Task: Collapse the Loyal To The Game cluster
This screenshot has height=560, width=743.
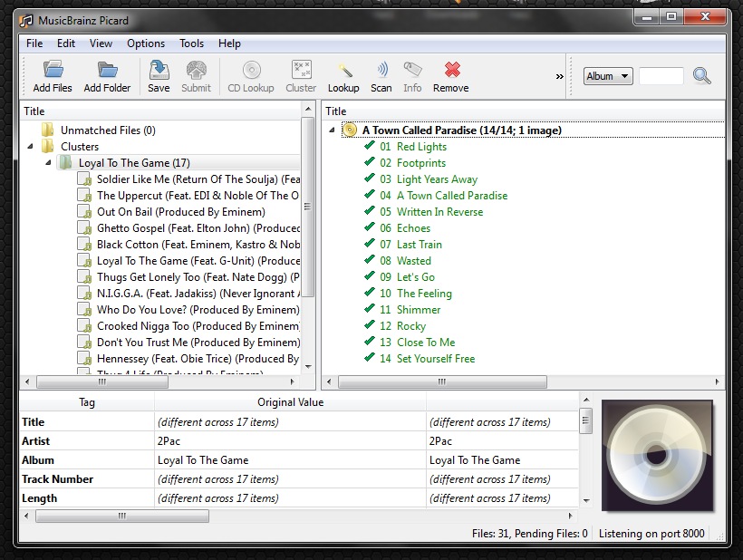Action: pyautogui.click(x=48, y=163)
